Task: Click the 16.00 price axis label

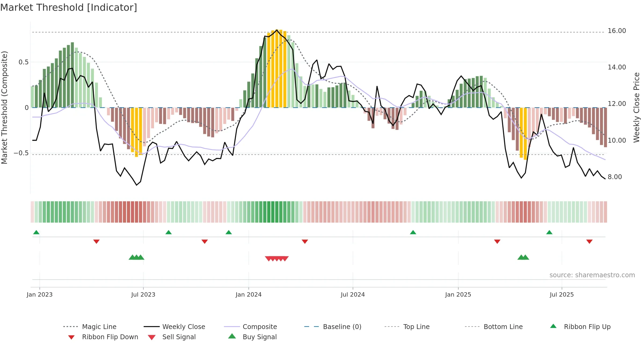Action: (x=617, y=31)
